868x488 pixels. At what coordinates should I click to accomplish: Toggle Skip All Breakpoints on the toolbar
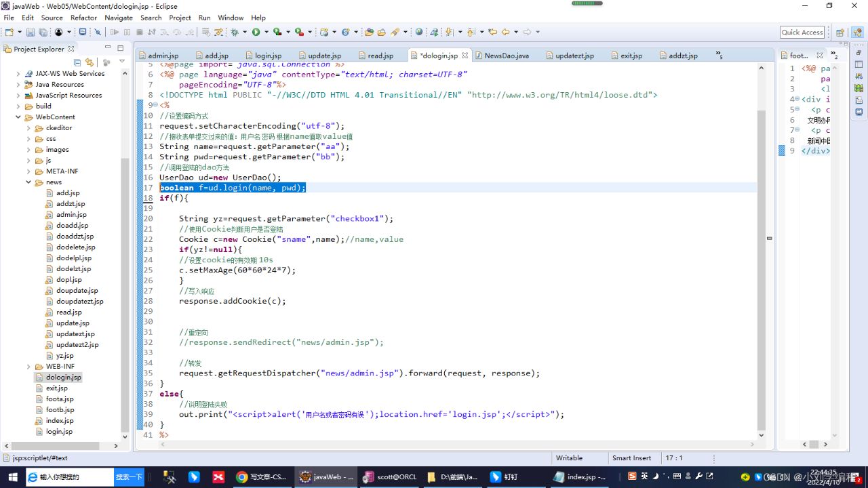pyautogui.click(x=98, y=32)
